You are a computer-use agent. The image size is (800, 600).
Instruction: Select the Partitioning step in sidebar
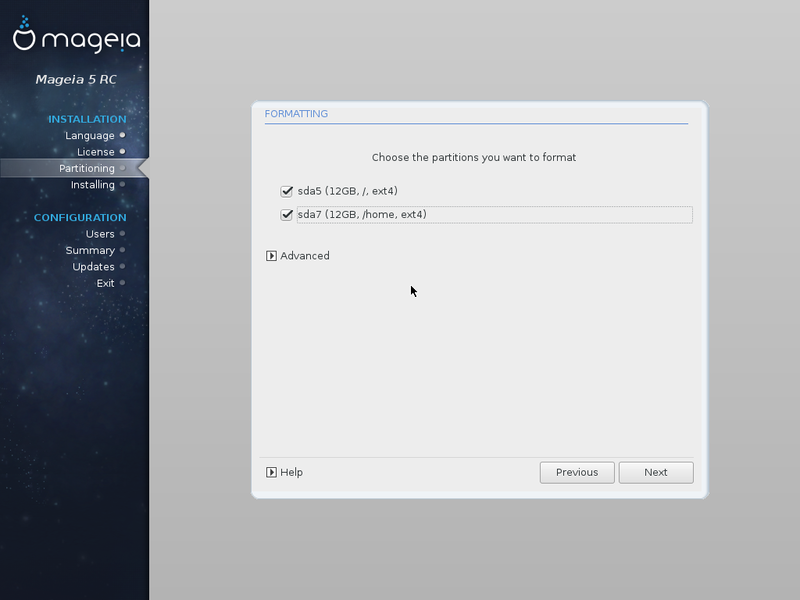(x=87, y=168)
